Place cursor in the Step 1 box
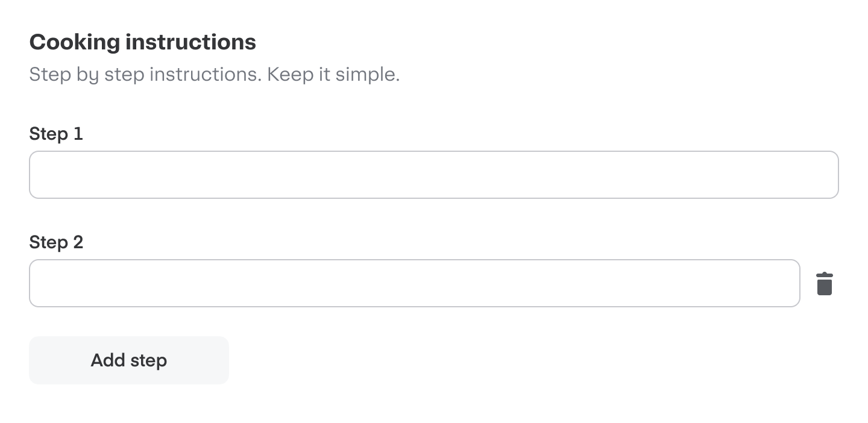This screenshot has height=423, width=868. [433, 175]
